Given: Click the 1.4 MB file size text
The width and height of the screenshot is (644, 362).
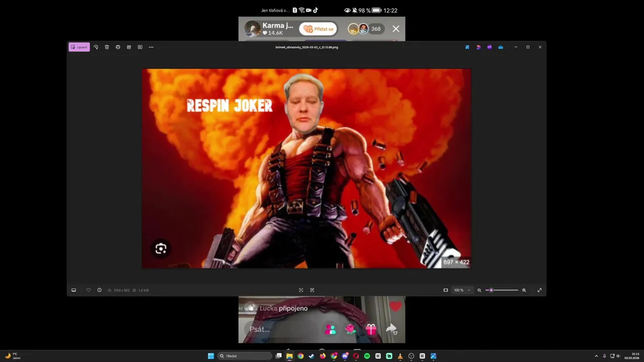Looking at the screenshot, I should click(x=143, y=290).
